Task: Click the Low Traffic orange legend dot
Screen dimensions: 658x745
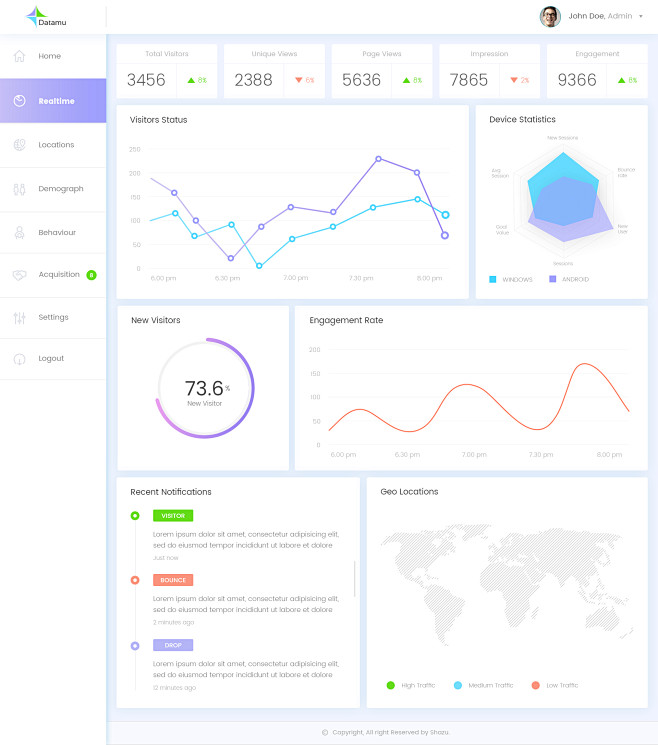Action: (x=535, y=685)
